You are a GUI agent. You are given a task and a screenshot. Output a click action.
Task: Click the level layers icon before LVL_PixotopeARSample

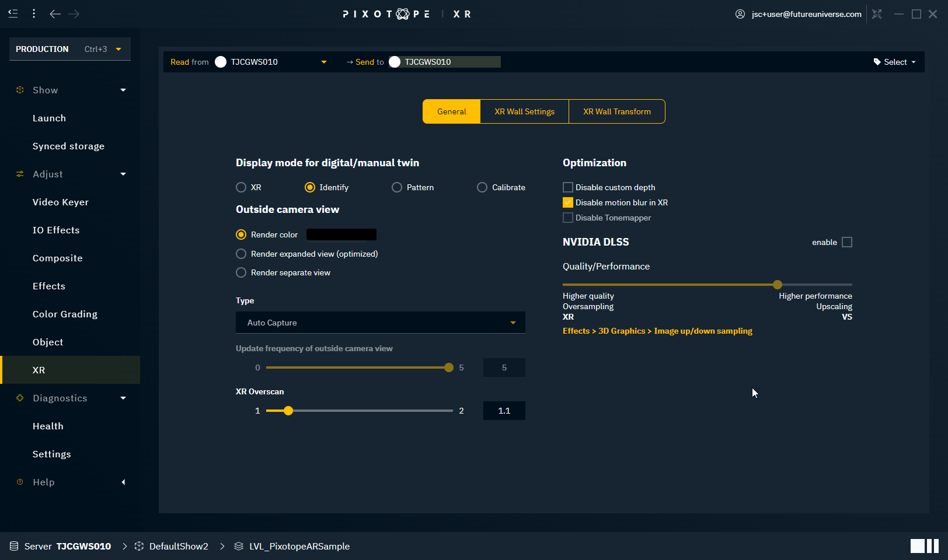(x=239, y=546)
